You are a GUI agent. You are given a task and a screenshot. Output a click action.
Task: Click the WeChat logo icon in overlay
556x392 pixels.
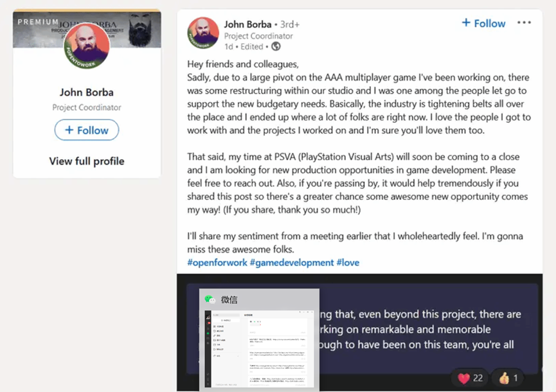(210, 299)
